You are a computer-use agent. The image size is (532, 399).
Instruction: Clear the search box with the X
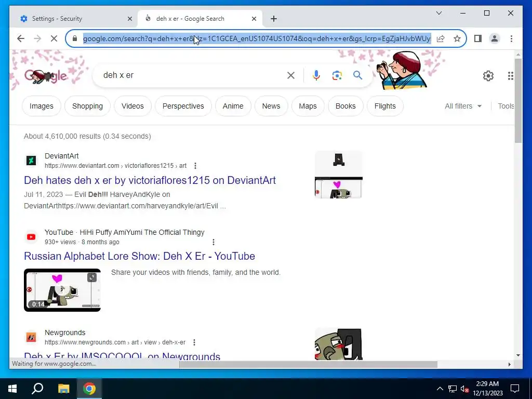pos(291,75)
